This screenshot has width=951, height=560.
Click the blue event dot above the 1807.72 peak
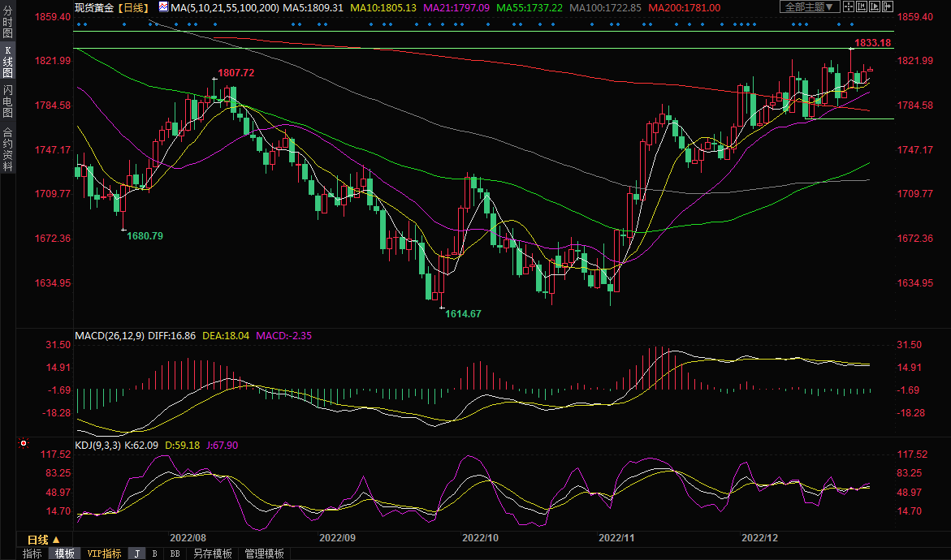point(216,24)
